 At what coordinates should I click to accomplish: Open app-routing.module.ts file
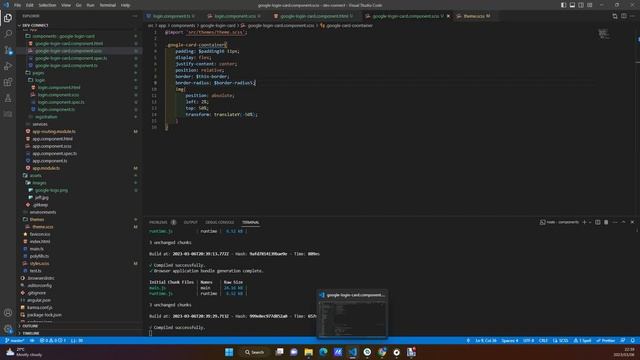pos(54,131)
